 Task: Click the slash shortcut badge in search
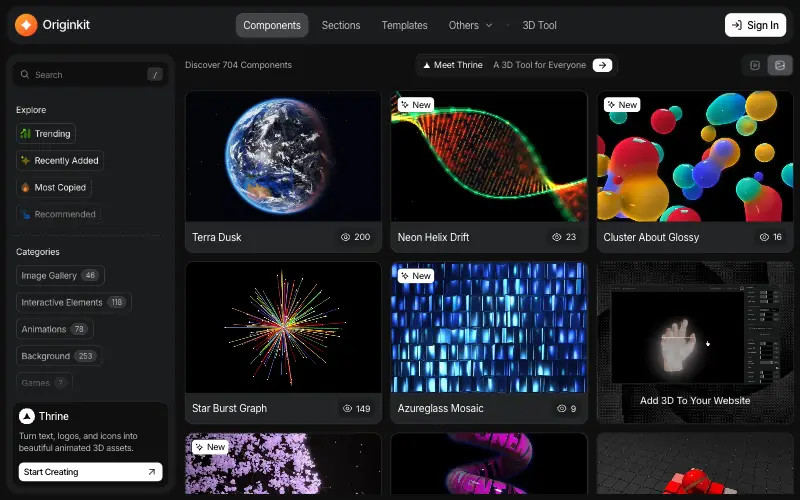[x=155, y=74]
